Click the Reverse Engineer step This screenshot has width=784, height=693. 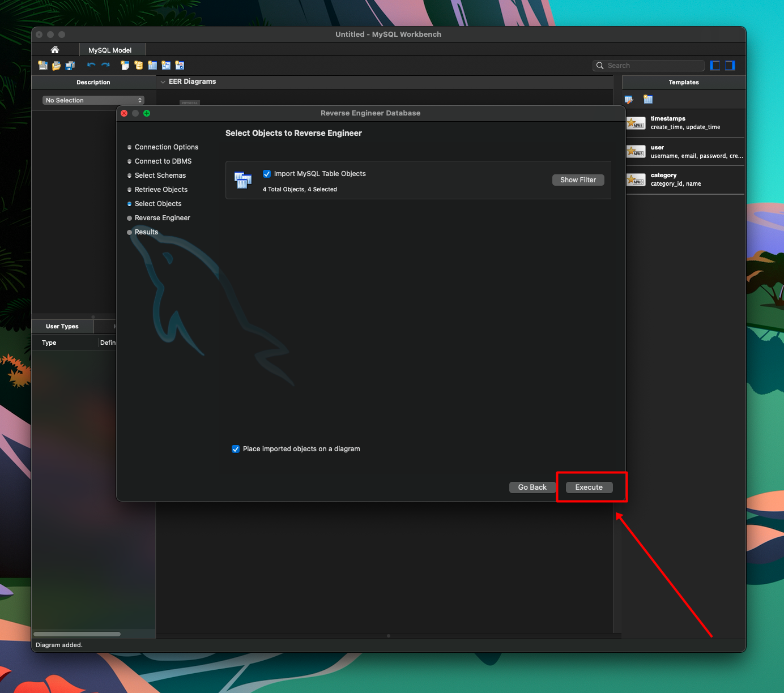[x=163, y=218]
